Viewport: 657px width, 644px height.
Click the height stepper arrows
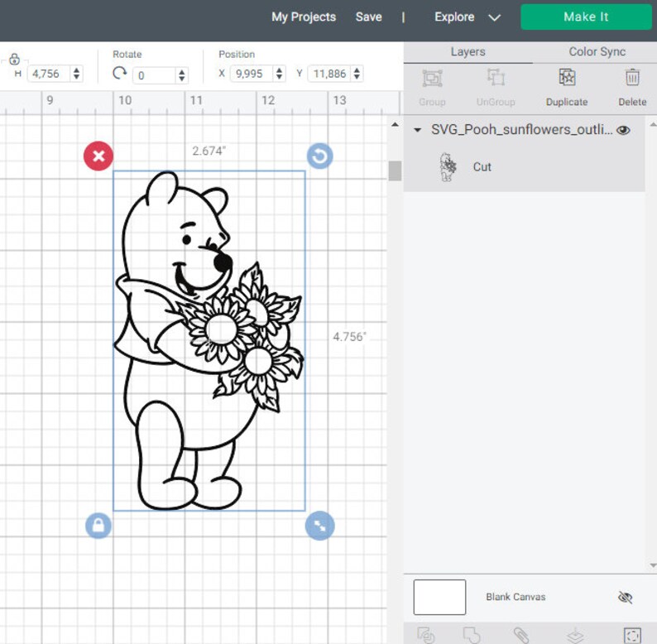76,74
